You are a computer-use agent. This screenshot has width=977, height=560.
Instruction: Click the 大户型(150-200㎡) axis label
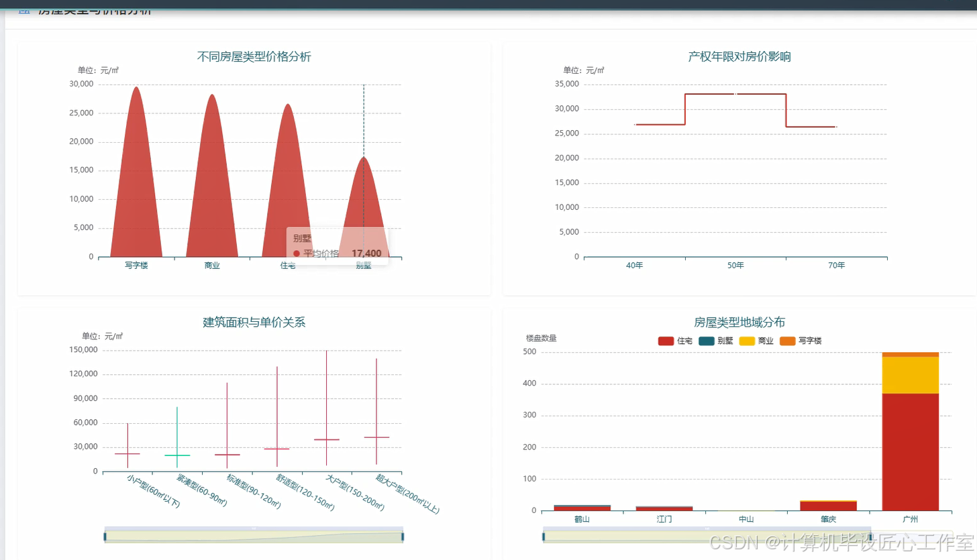click(356, 493)
